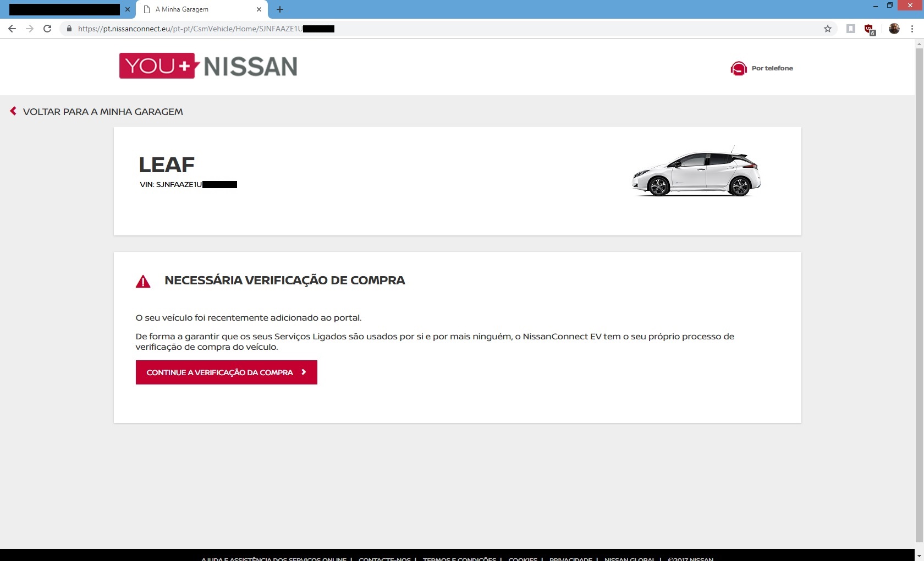
Task: Click the paragraph about NissanConnect EV verification
Action: pos(435,342)
